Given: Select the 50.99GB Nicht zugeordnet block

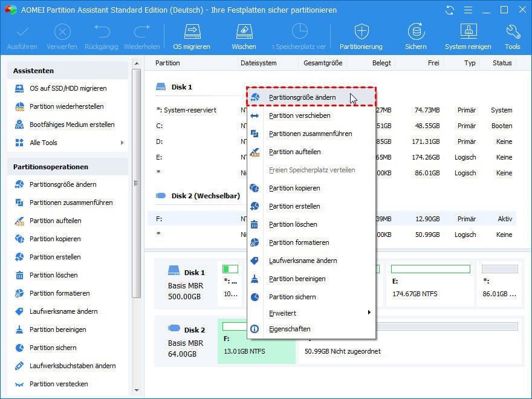Looking at the screenshot, I should (409, 341).
